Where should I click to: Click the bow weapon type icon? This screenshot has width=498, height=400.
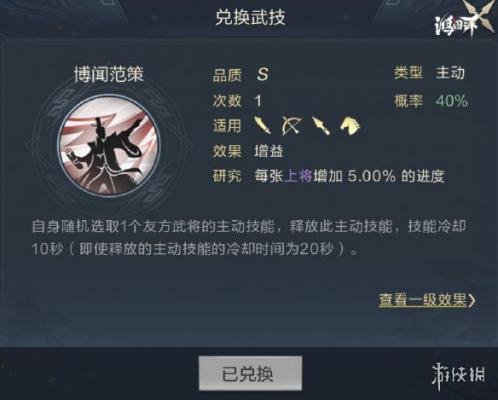click(291, 126)
